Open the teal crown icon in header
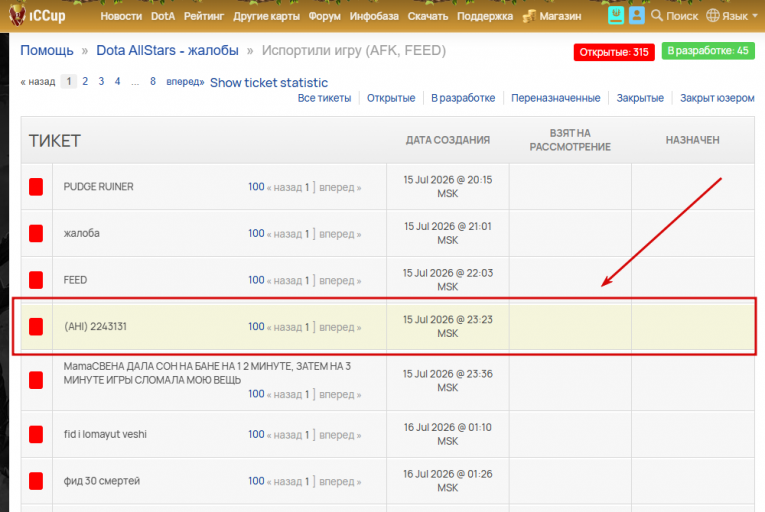 pos(616,16)
